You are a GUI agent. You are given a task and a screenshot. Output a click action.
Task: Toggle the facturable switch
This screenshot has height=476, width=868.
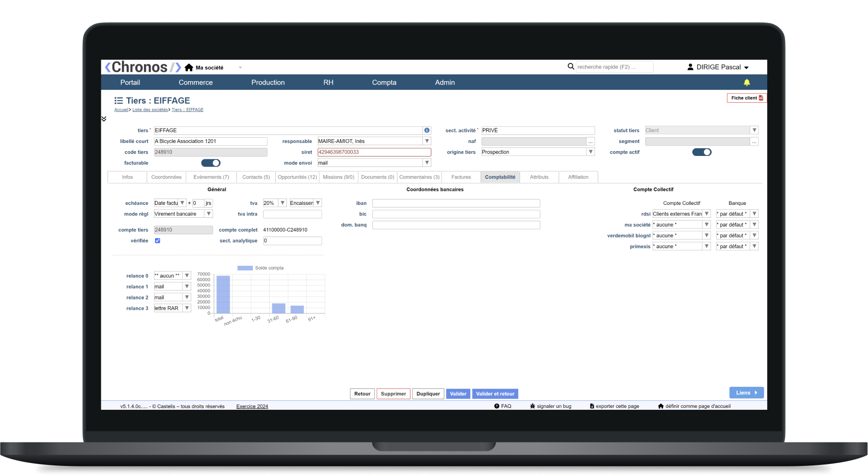(211, 163)
